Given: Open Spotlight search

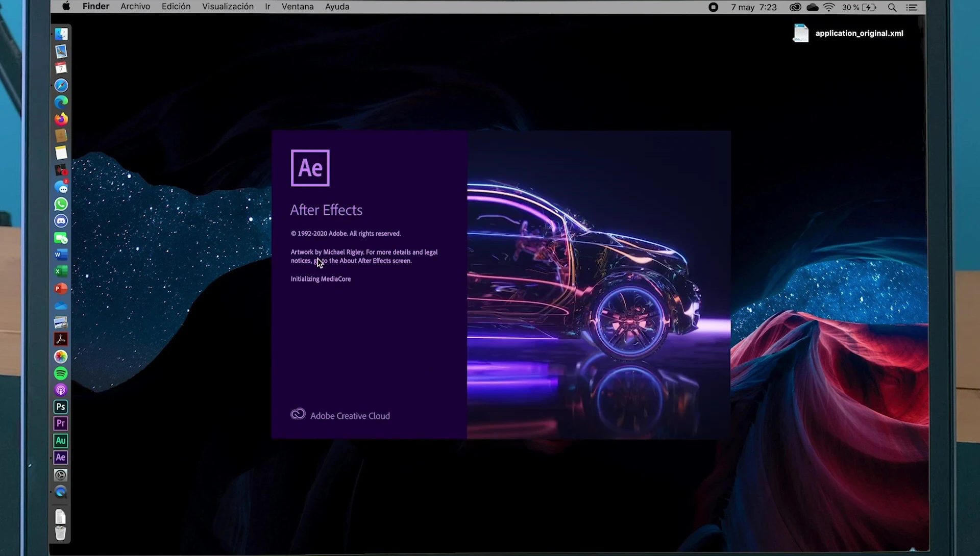Looking at the screenshot, I should pyautogui.click(x=892, y=7).
